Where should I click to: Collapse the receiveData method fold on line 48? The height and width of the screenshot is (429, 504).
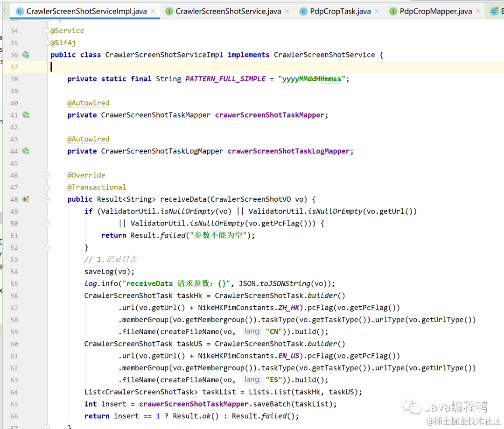47,199
